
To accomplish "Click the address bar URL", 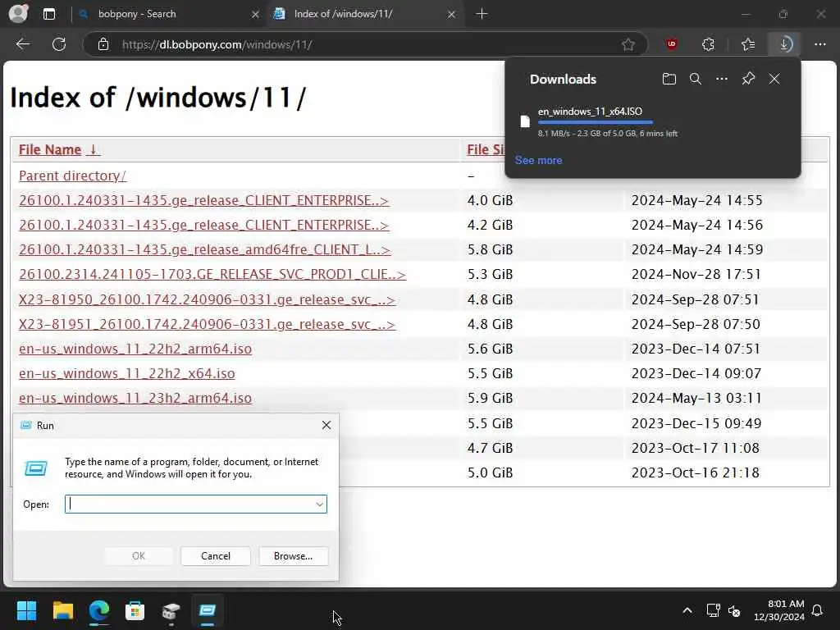I will [x=217, y=44].
